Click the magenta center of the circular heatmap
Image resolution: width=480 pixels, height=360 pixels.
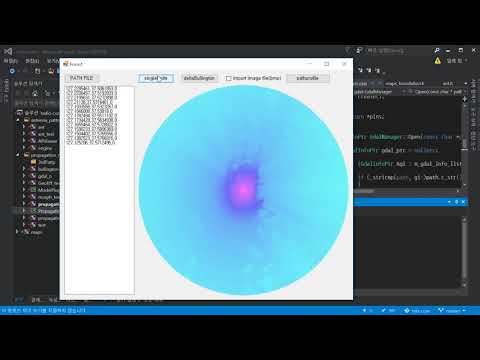click(244, 190)
